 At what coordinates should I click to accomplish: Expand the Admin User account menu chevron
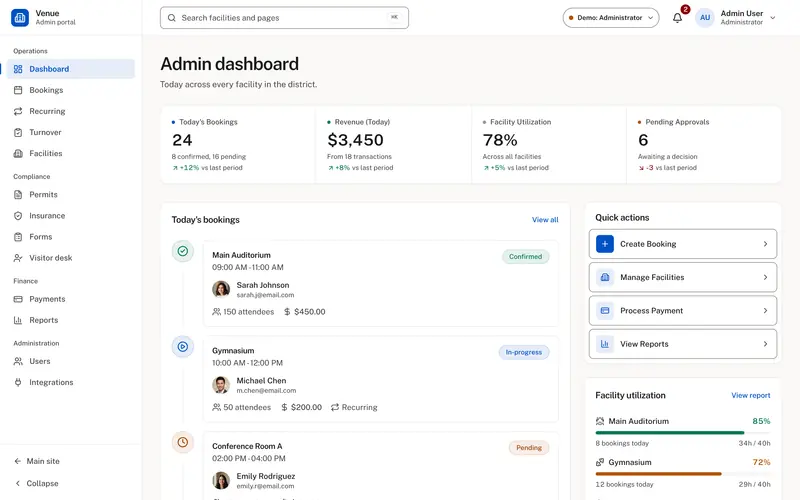pos(772,18)
